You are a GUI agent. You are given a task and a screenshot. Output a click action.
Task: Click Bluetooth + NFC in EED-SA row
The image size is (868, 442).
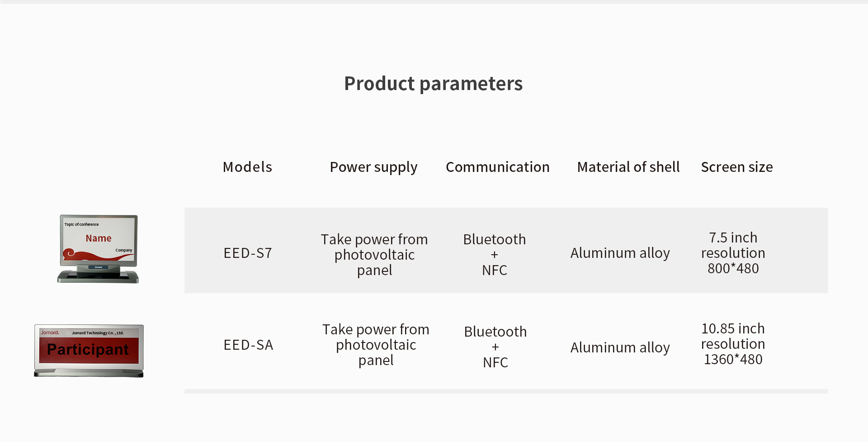coord(495,347)
